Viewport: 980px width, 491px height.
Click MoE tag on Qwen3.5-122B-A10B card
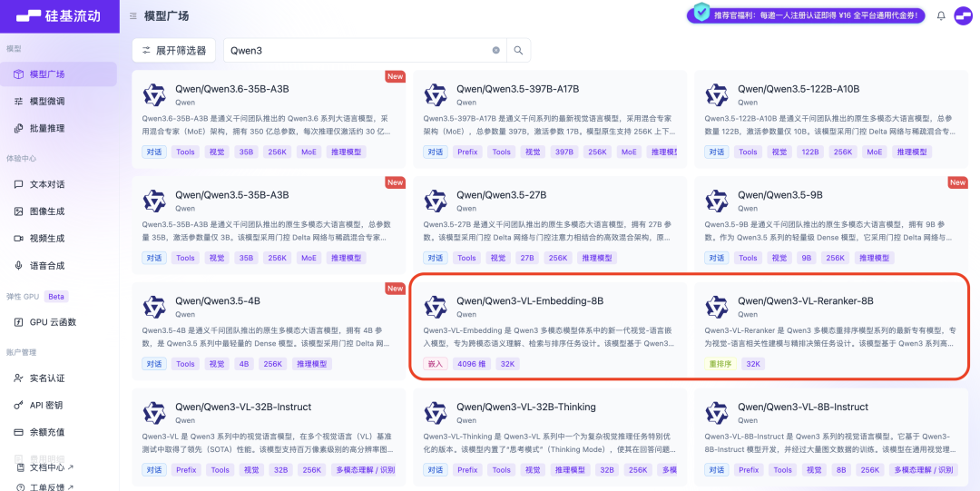875,152
